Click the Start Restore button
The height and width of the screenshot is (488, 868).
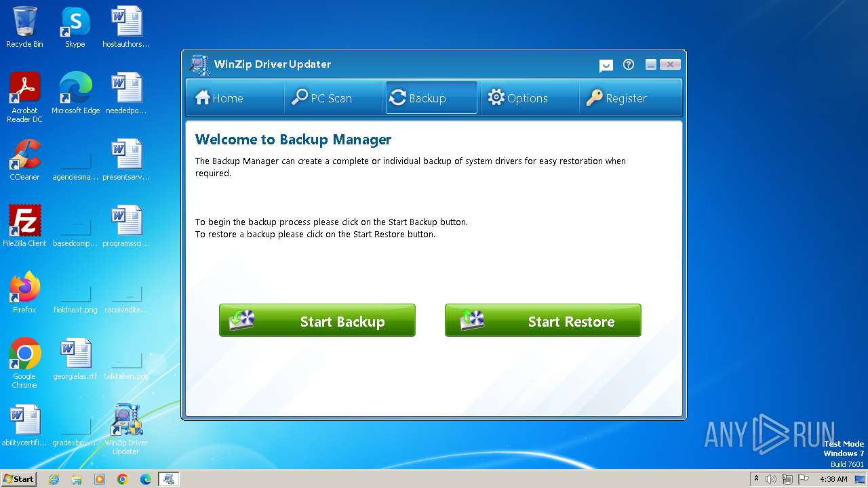pyautogui.click(x=543, y=321)
